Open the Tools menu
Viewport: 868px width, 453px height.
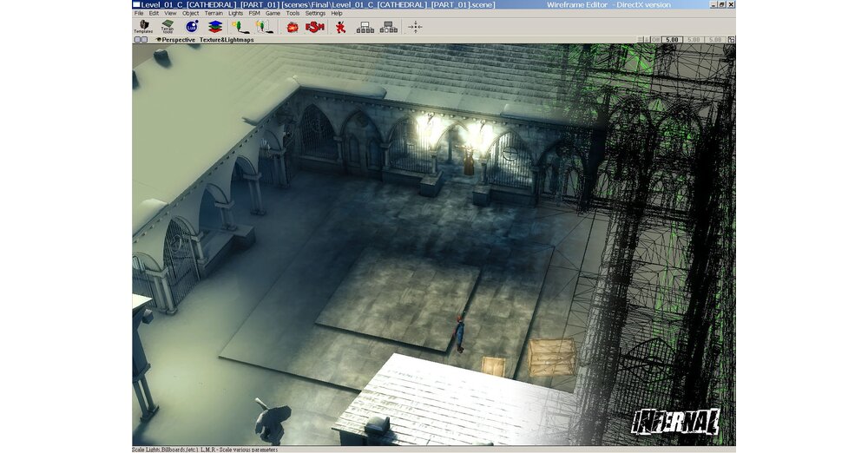[x=293, y=13]
